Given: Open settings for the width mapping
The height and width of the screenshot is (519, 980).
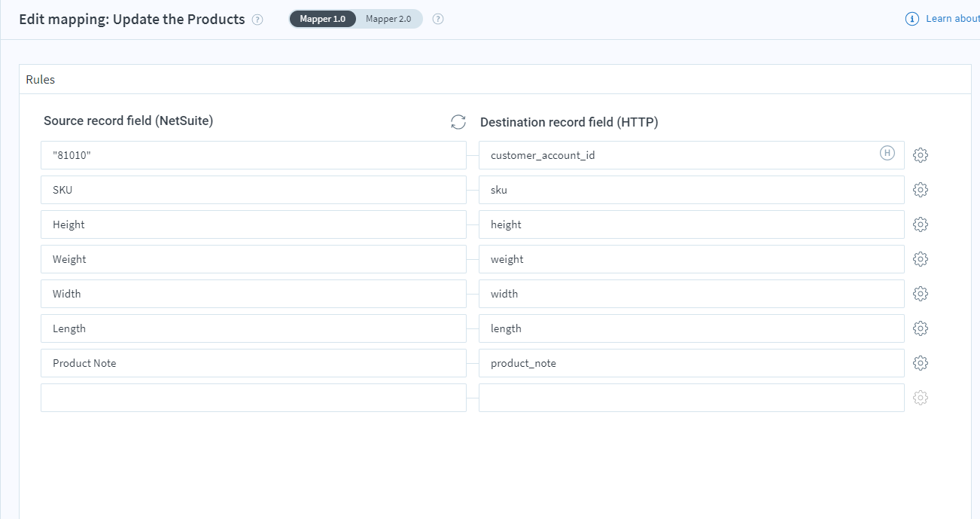Looking at the screenshot, I should click(920, 293).
